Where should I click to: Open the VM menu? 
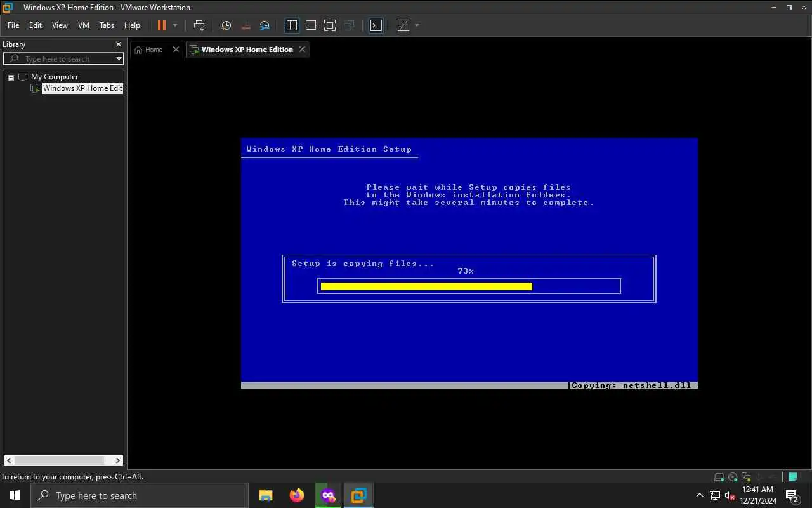point(84,25)
